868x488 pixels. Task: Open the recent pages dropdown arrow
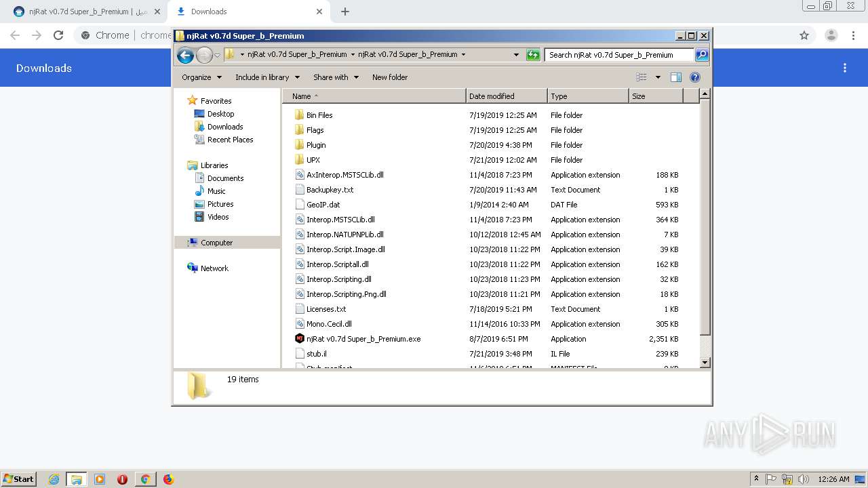[x=217, y=55]
